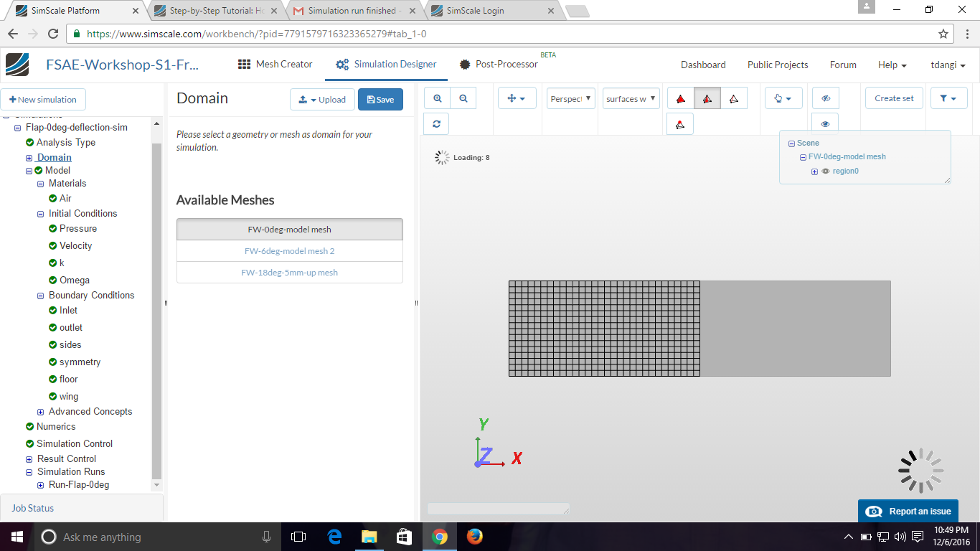Open the Forum link
The width and height of the screenshot is (980, 551).
pos(843,65)
